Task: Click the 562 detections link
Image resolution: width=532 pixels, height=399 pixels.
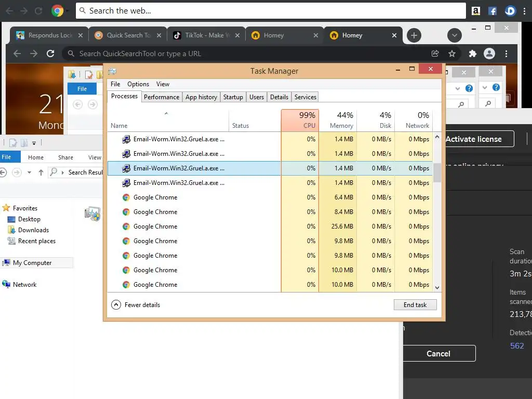Action: [517, 345]
